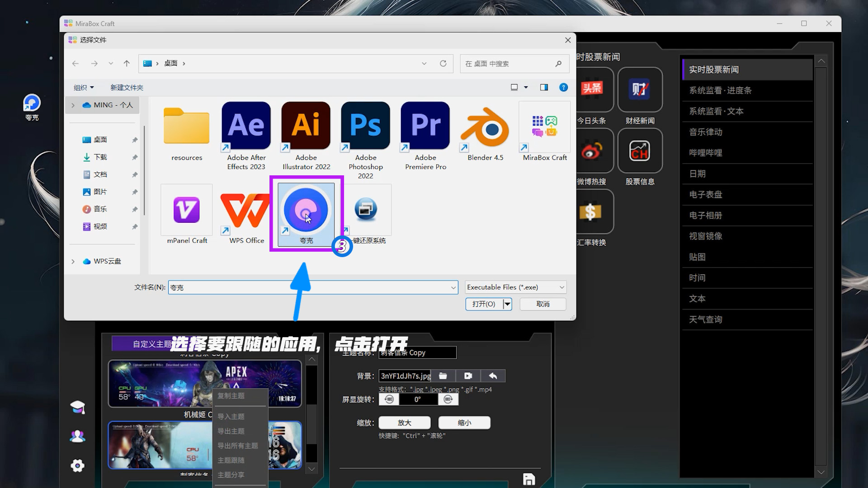868x488 pixels.
Task: Select mPanel Craft application icon
Action: [187, 215]
